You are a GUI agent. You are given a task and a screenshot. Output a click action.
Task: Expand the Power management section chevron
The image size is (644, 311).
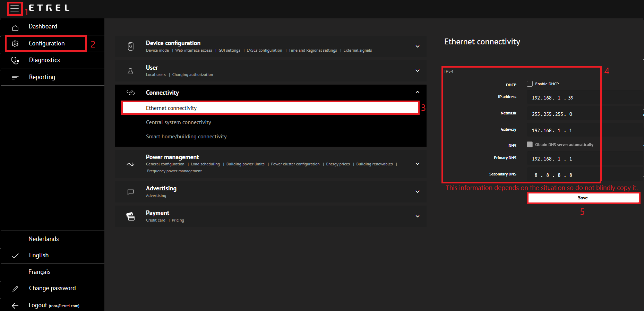(x=417, y=164)
